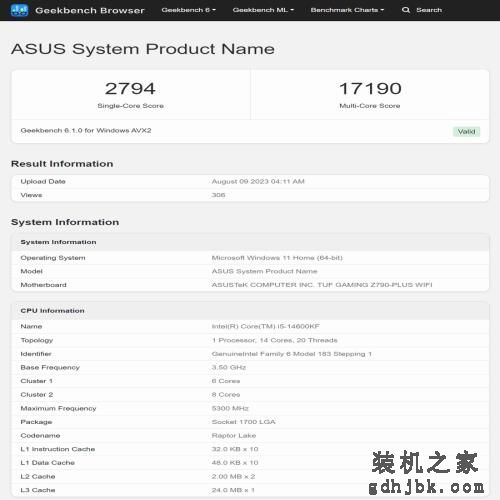Select the upload date August 09 2023 value
This screenshot has height=500, width=500.
pyautogui.click(x=258, y=181)
